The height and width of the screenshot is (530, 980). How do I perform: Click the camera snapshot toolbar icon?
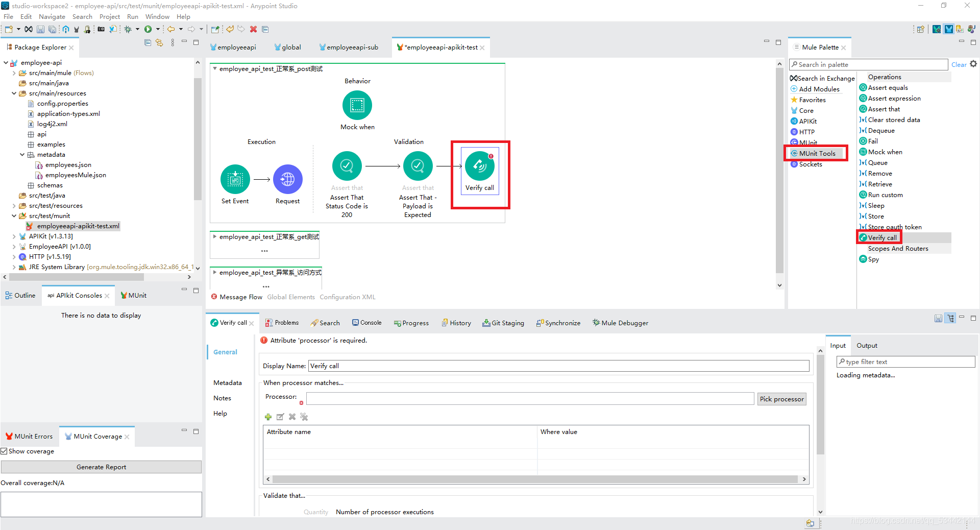[101, 29]
